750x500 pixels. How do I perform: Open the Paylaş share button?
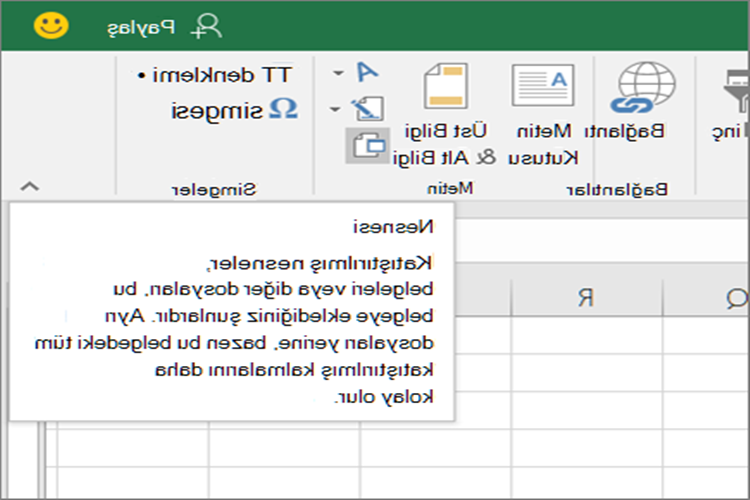tap(164, 27)
